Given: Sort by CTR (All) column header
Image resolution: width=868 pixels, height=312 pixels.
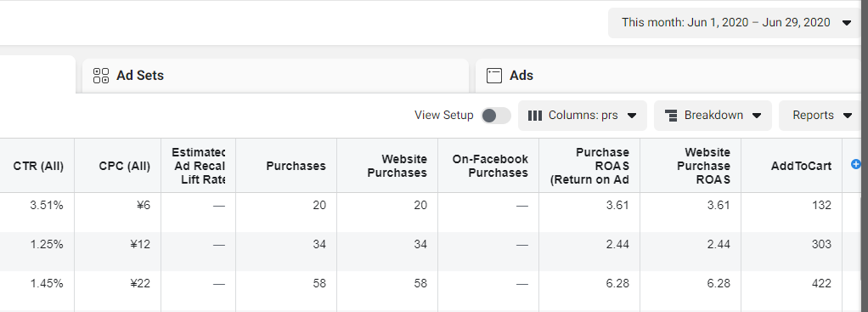Looking at the screenshot, I should coord(37,166).
